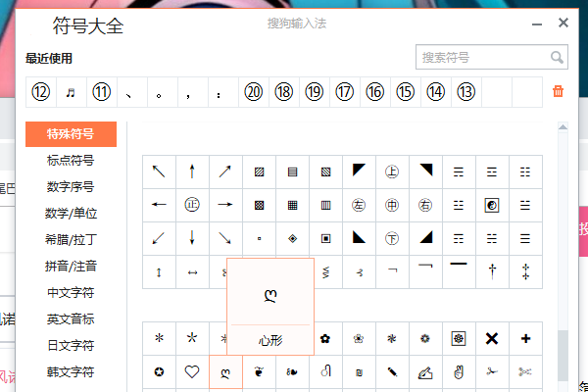The height and width of the screenshot is (392, 588).
Task: Click the scrollbar up arrow
Action: click(x=563, y=127)
